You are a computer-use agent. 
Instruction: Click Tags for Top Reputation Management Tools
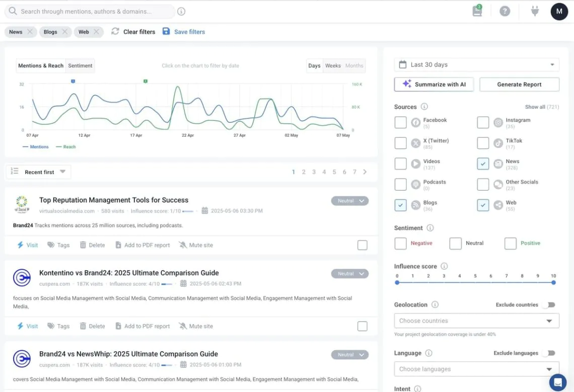click(x=58, y=245)
